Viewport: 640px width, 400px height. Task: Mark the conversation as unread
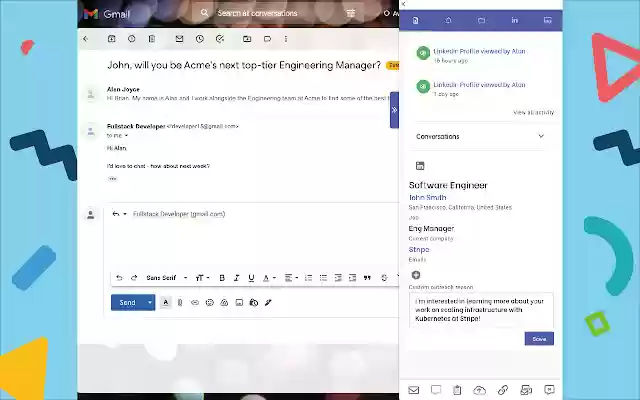pos(179,39)
